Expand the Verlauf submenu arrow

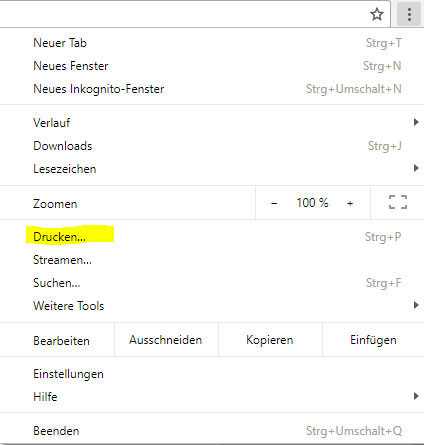click(416, 122)
